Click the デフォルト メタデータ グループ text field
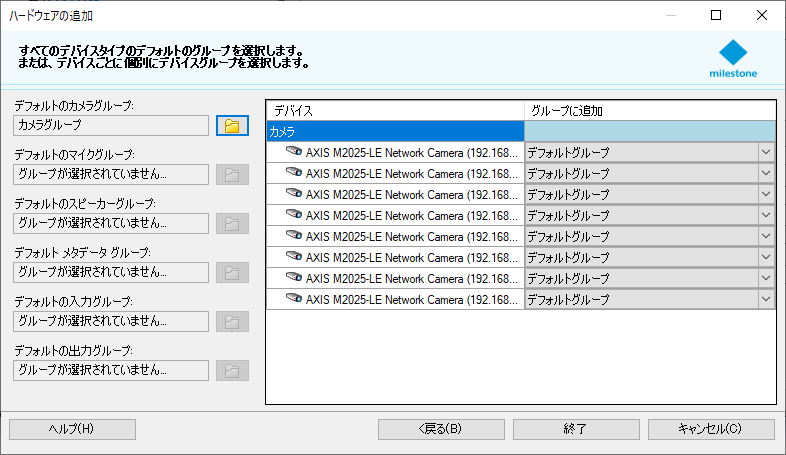This screenshot has height=455, width=786. [x=111, y=273]
